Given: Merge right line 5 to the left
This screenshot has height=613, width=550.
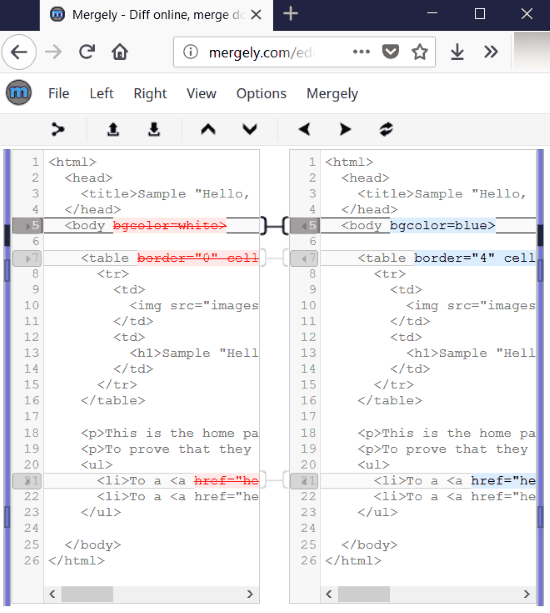Looking at the screenshot, I should 304,226.
